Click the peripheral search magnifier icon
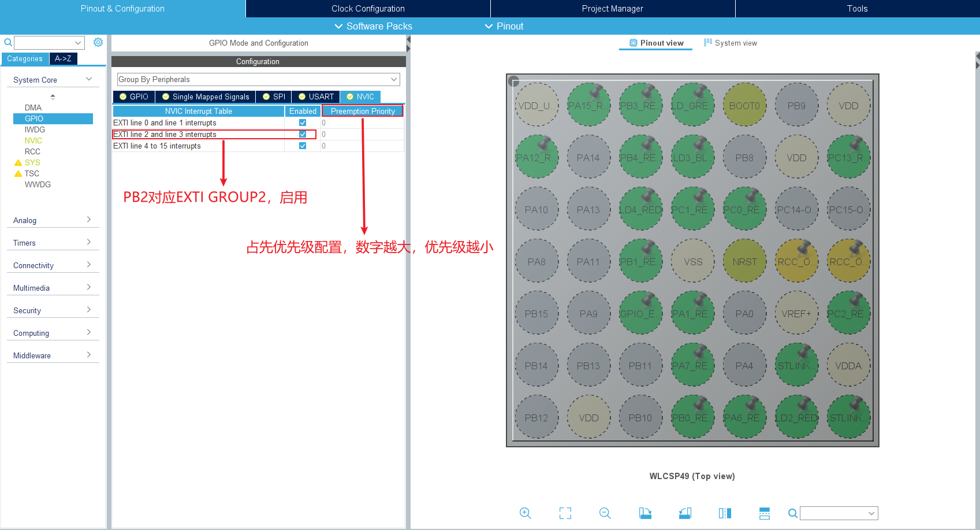This screenshot has width=980, height=530. pos(8,42)
